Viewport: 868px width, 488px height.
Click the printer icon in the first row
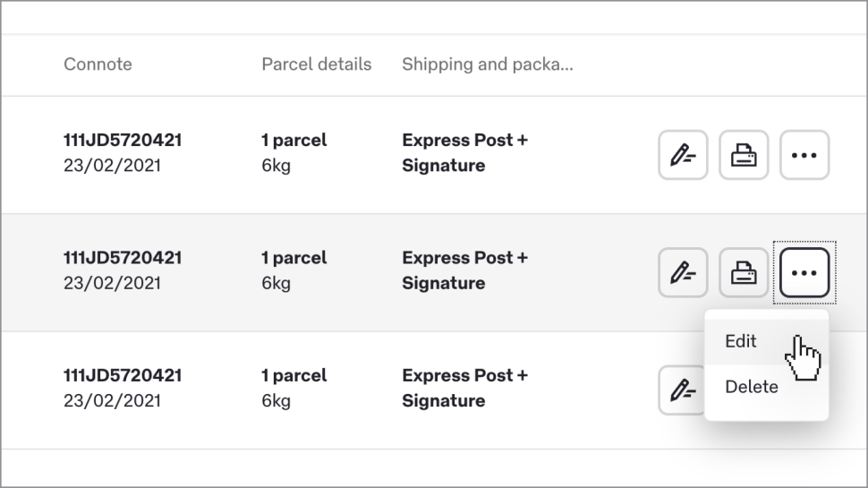tap(744, 156)
